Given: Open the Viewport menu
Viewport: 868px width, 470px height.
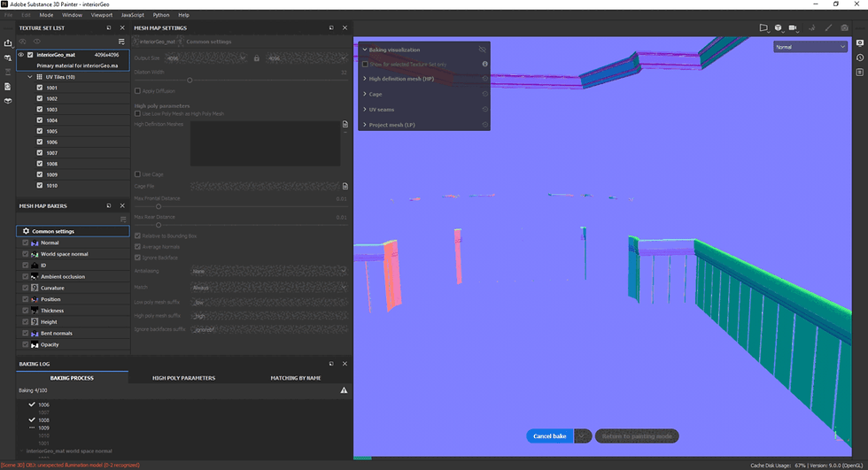Looking at the screenshot, I should tap(102, 15).
